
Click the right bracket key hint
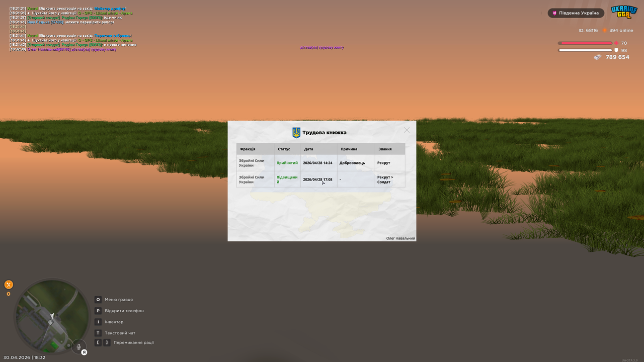107,342
